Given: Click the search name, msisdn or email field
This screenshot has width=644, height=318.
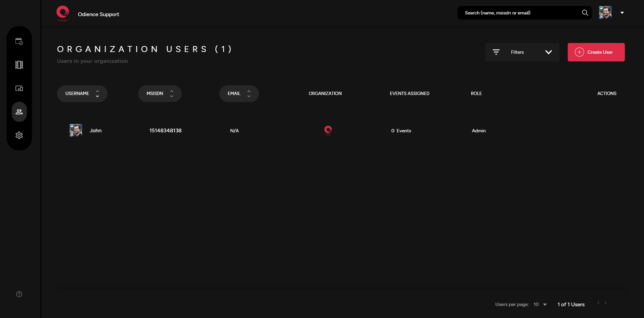Looking at the screenshot, I should coord(519,13).
